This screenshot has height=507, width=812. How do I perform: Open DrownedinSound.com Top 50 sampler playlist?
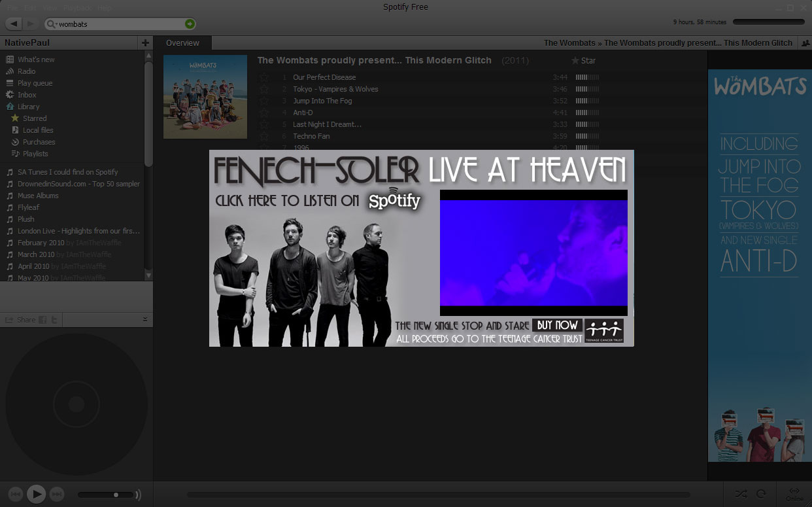tap(78, 184)
